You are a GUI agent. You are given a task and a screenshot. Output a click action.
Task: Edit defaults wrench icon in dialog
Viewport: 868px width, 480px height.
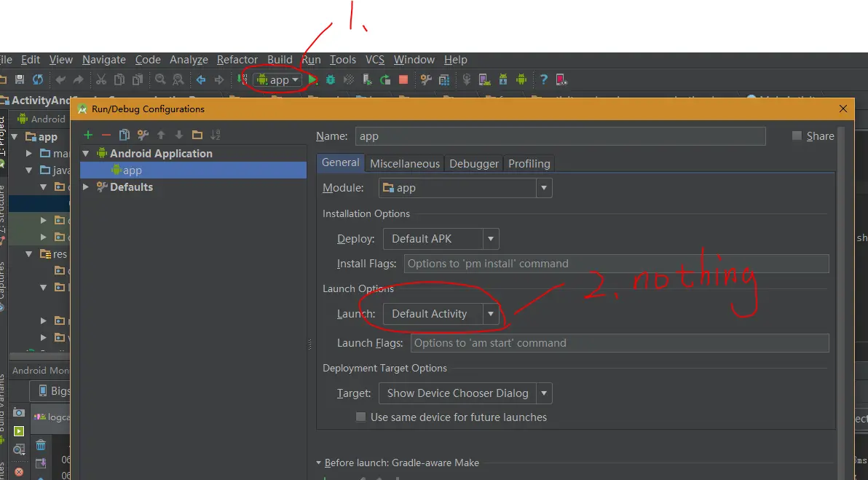(143, 135)
